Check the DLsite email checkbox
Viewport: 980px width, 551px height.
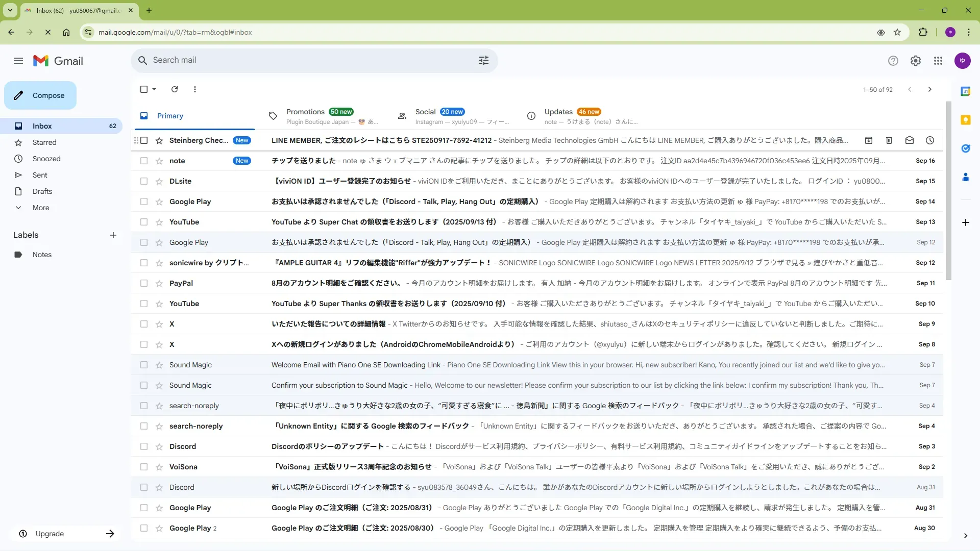point(144,181)
